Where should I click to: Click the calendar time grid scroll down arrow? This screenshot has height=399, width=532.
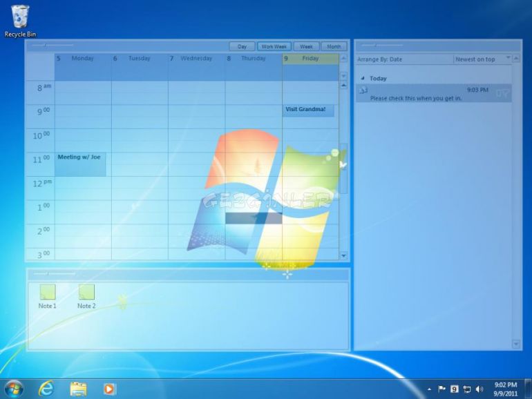click(x=343, y=255)
